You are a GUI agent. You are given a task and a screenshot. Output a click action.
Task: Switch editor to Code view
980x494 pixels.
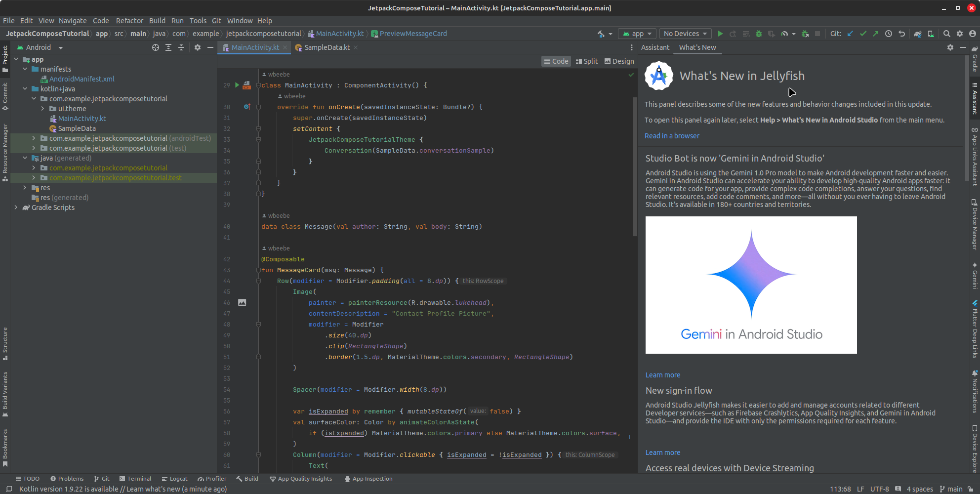coord(556,61)
